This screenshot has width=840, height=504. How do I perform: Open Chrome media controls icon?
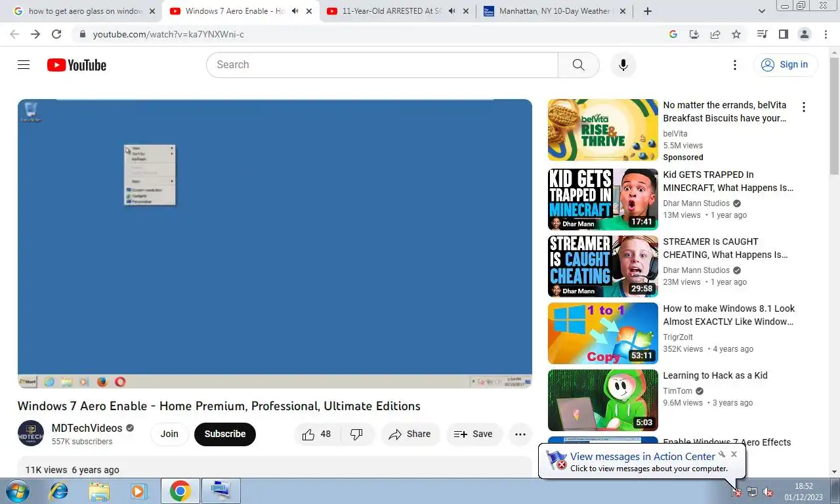pos(762,34)
